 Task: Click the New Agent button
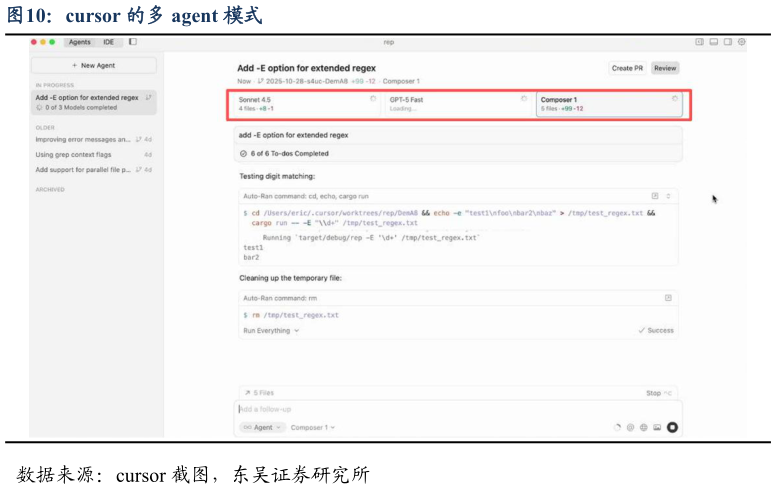[94, 65]
